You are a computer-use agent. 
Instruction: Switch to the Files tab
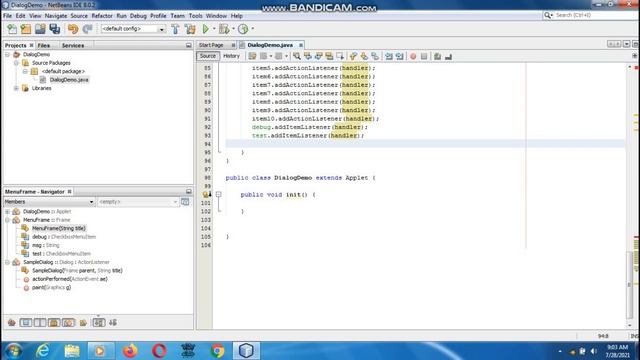[x=44, y=45]
